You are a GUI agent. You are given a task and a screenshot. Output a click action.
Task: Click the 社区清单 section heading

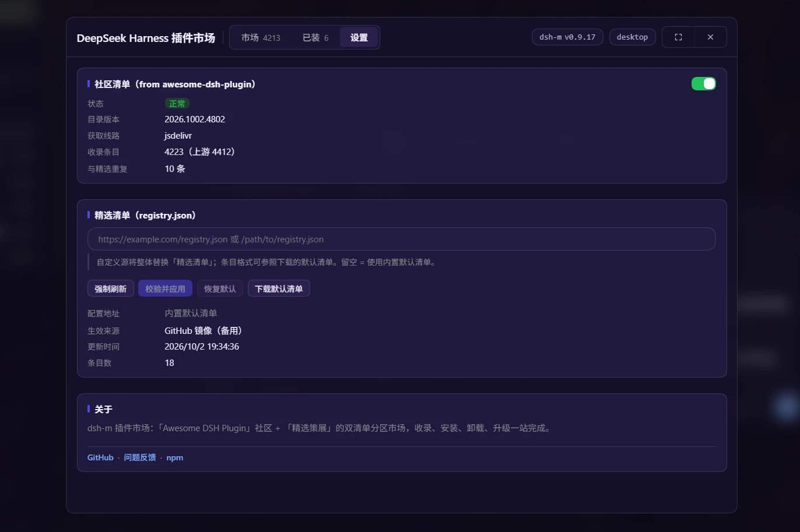tap(175, 84)
